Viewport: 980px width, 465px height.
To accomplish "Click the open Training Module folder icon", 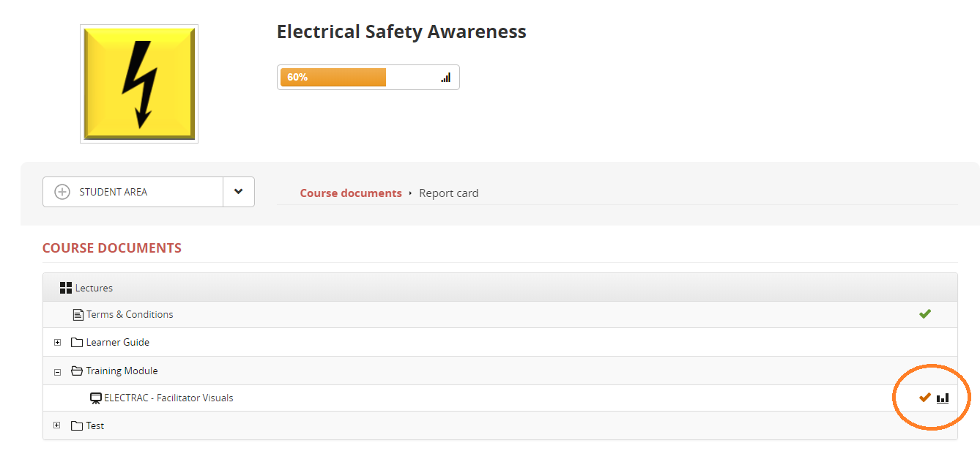I will [x=77, y=371].
